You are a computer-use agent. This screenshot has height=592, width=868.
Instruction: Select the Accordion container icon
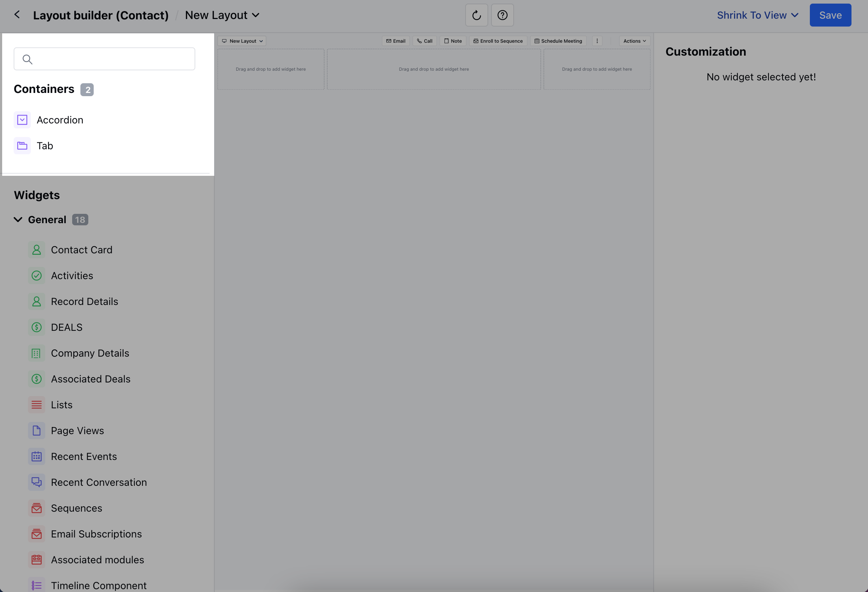22,120
